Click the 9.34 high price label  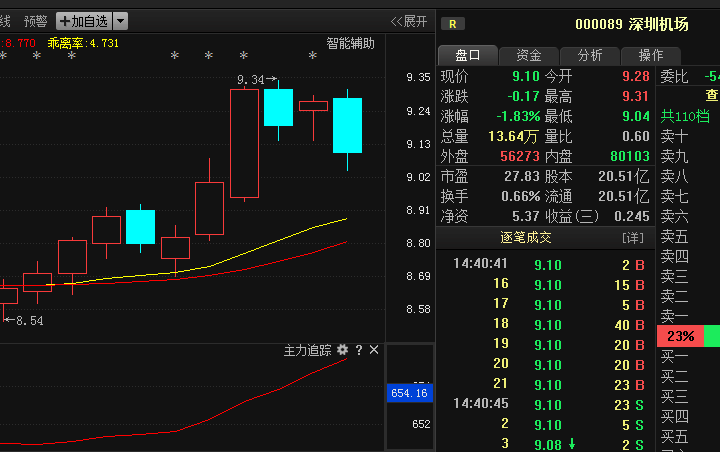pyautogui.click(x=251, y=79)
